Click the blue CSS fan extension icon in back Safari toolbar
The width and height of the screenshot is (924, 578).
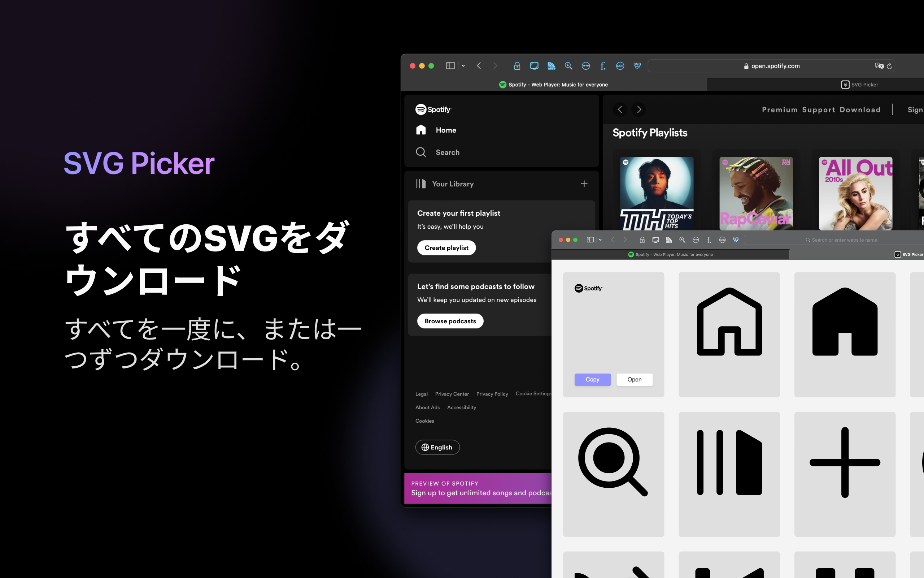click(552, 66)
